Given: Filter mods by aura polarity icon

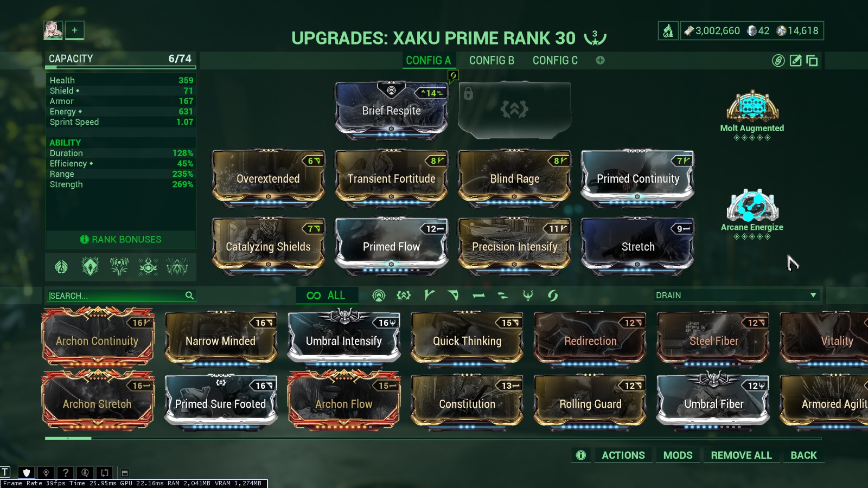Looking at the screenshot, I should pyautogui.click(x=379, y=296).
